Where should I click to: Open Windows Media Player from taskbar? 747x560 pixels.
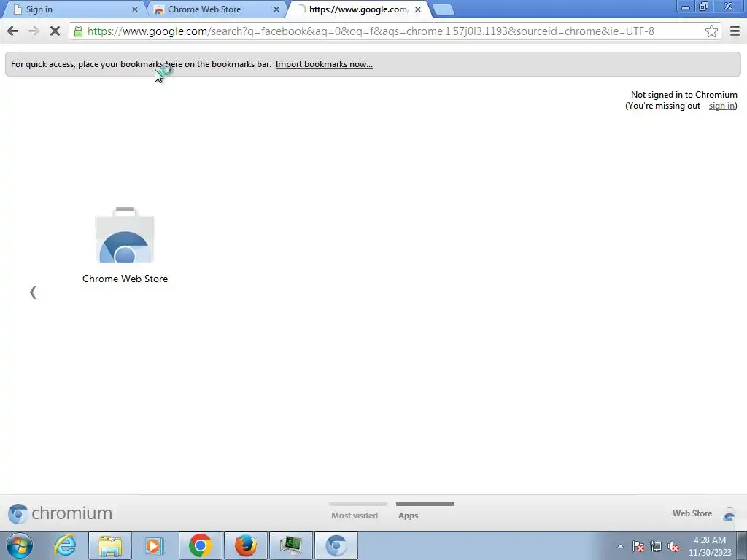coord(155,545)
